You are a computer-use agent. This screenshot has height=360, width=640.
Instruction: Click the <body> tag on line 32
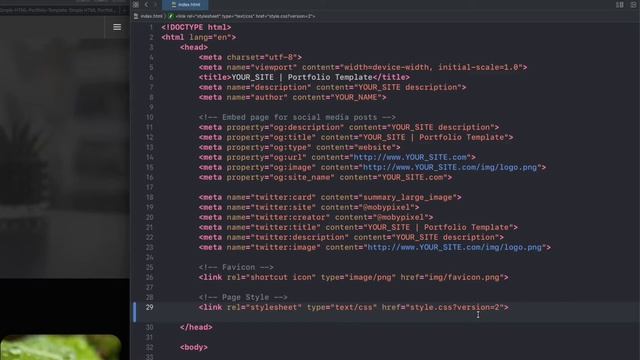(193, 347)
